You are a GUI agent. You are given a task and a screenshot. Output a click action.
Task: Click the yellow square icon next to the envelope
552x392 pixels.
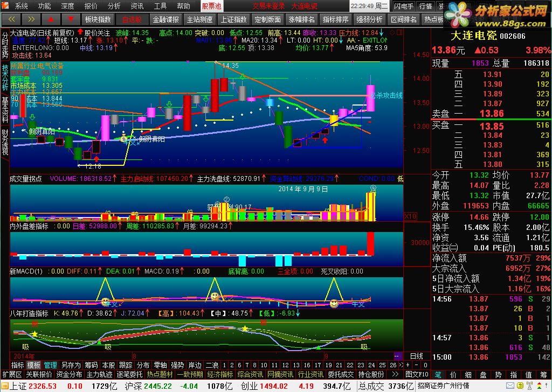(x=520, y=386)
